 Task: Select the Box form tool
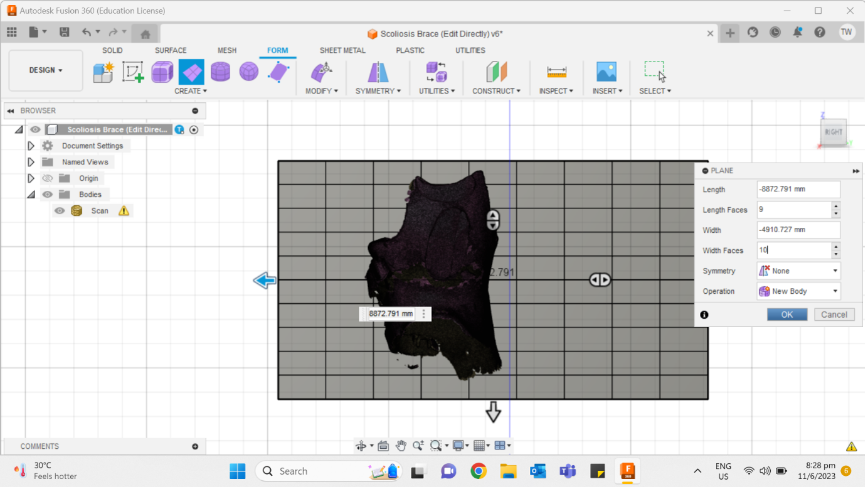[x=162, y=72]
